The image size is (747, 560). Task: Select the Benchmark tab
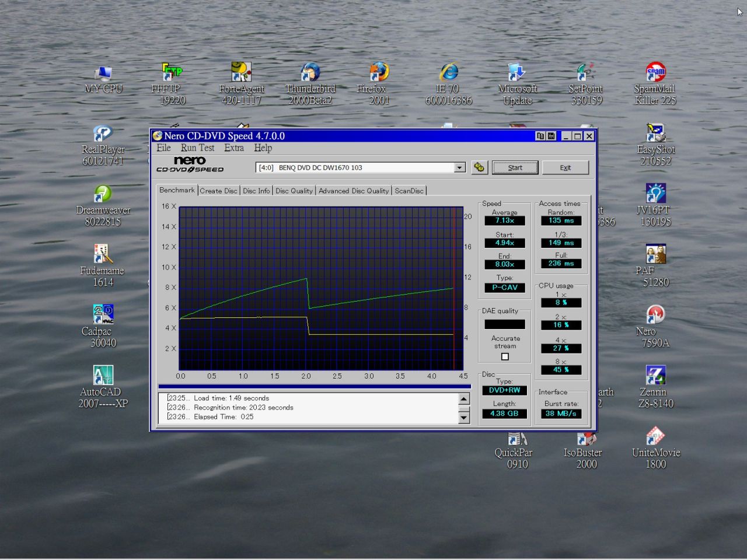point(177,190)
